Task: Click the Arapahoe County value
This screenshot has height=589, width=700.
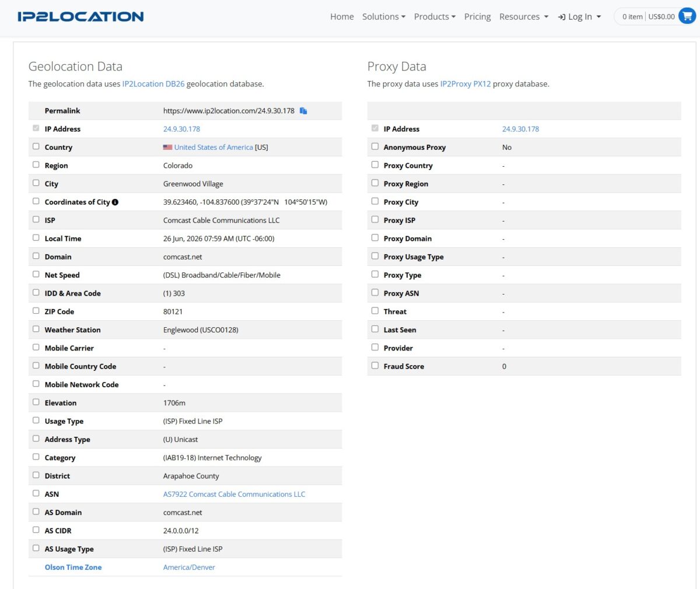Action: click(191, 476)
